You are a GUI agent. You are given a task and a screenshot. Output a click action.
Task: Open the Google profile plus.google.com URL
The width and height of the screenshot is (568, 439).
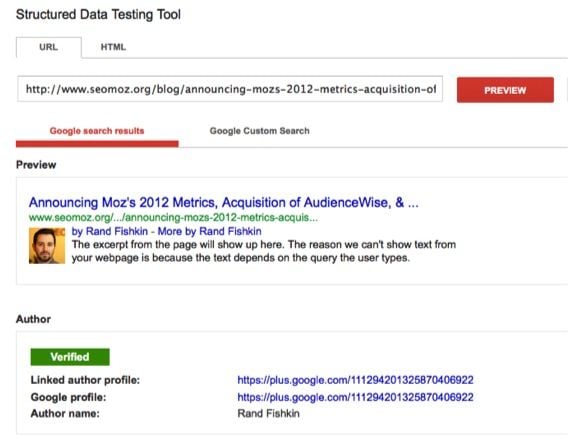coord(355,397)
